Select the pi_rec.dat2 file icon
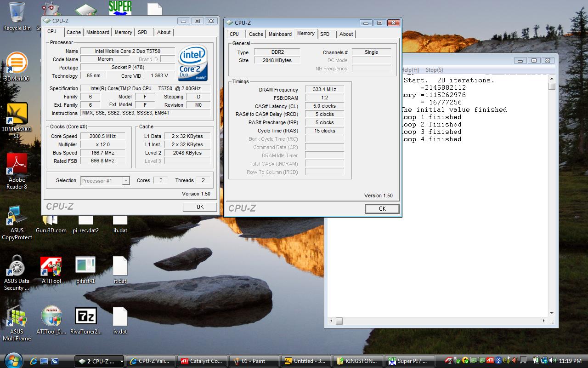 pos(86,224)
